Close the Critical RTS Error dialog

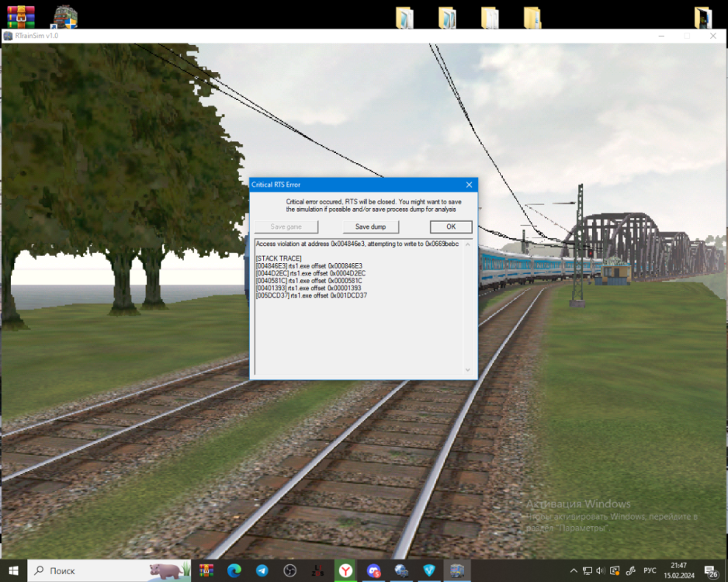point(469,185)
